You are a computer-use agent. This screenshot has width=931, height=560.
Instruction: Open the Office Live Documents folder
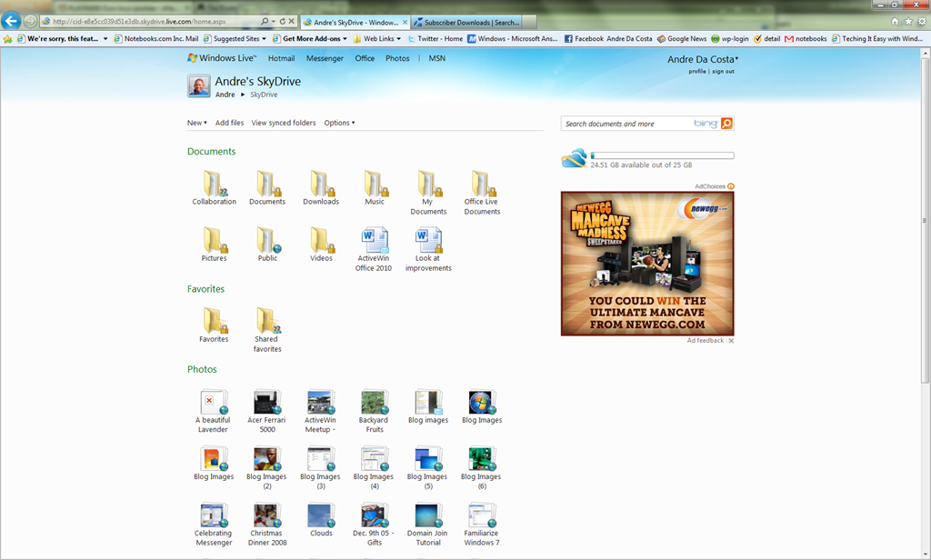coord(482,193)
